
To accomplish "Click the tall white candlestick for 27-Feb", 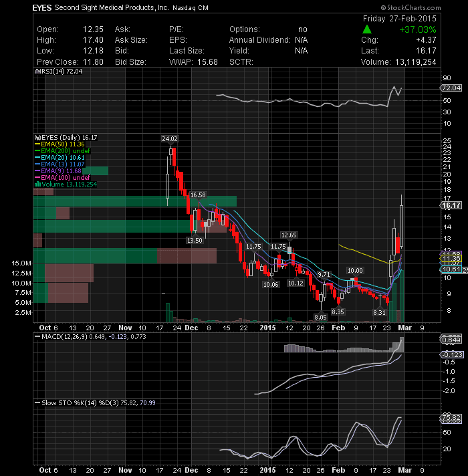I will click(x=402, y=226).
